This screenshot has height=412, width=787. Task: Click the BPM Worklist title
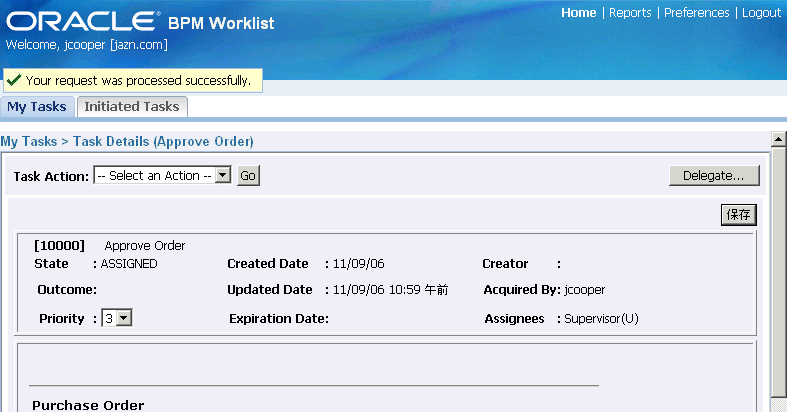pos(221,23)
